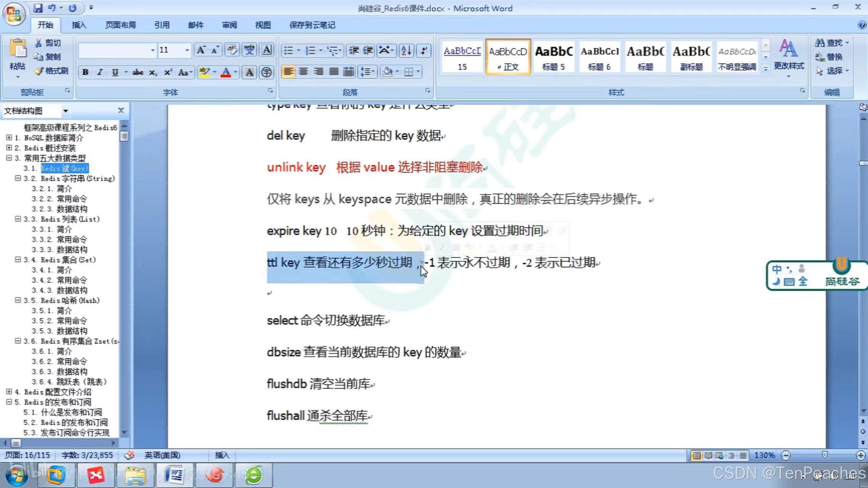Viewport: 868px width, 488px height.
Task: Expand the 4. Redis config file section
Action: (x=9, y=392)
